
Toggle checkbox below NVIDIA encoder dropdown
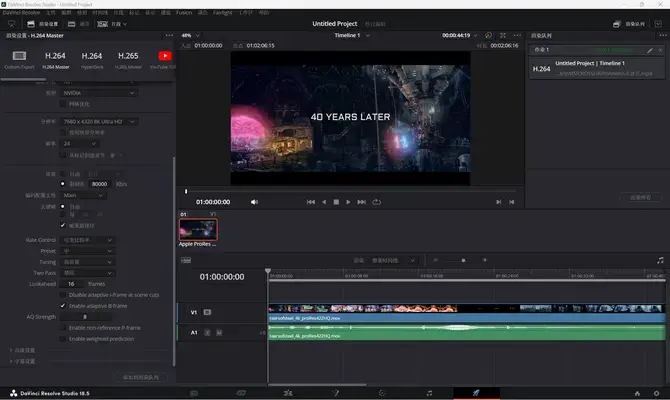coord(63,104)
